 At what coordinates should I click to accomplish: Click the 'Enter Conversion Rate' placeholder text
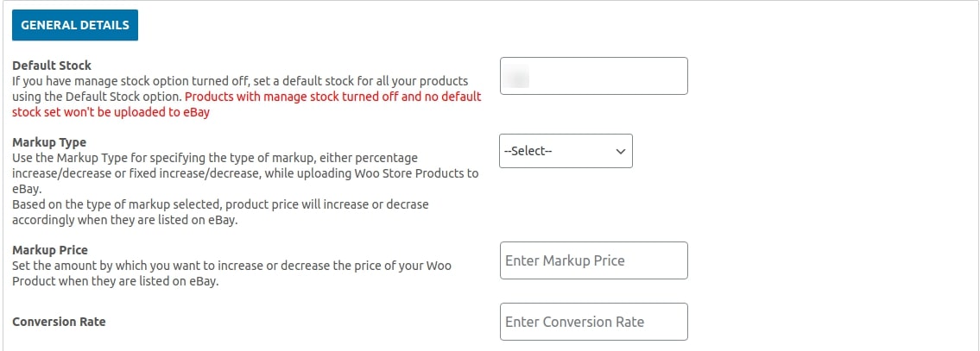tap(574, 323)
